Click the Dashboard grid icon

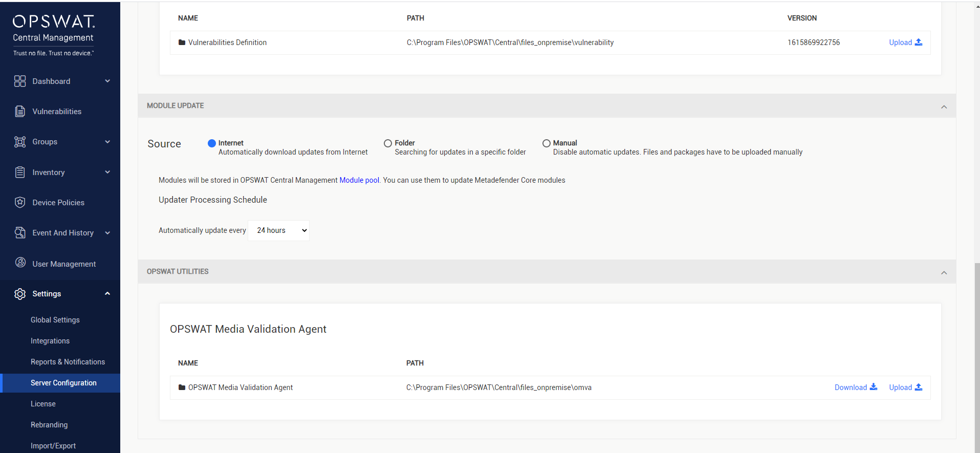coord(20,81)
